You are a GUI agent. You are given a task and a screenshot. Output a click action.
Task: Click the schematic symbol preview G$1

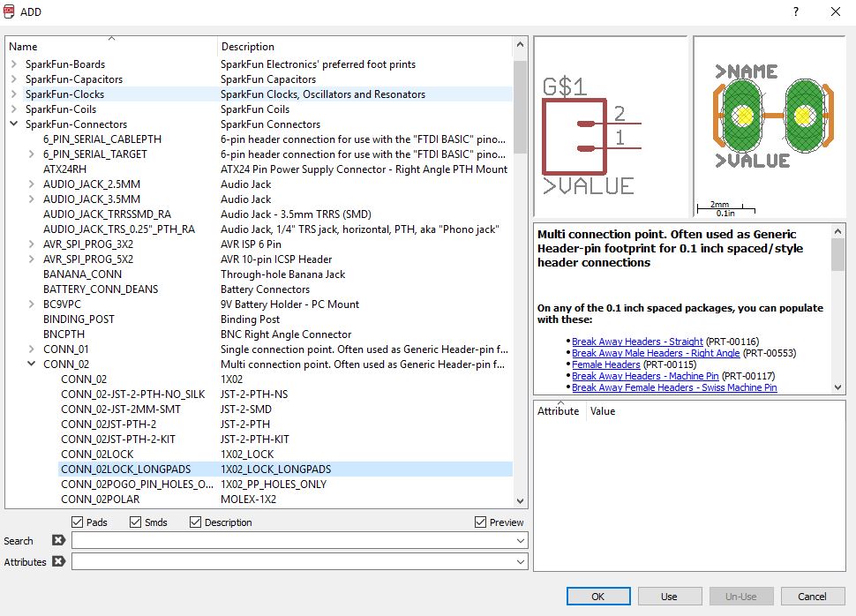(x=610, y=127)
